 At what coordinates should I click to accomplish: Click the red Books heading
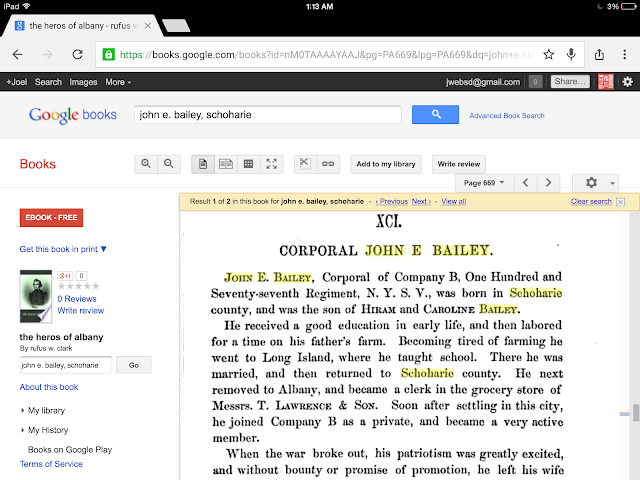38,164
